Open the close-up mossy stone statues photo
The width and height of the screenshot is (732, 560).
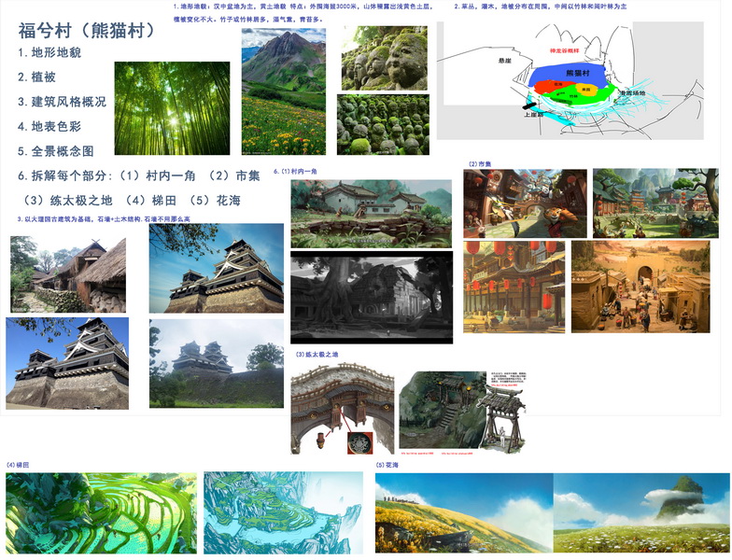pos(385,58)
